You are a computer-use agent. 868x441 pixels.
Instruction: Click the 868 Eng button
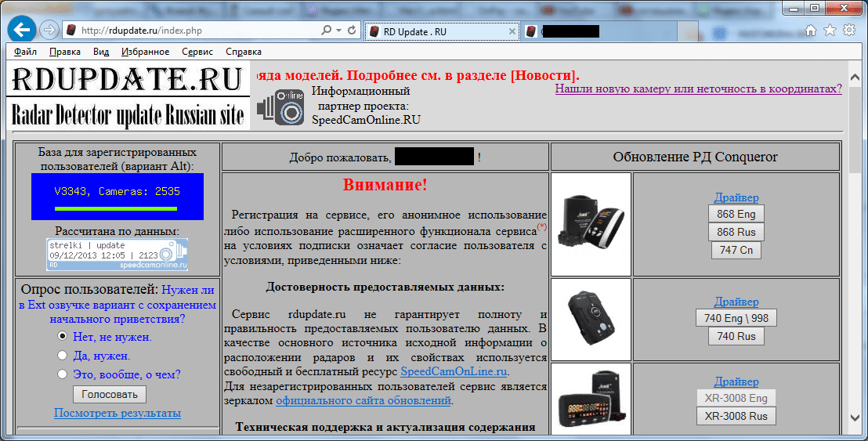736,214
